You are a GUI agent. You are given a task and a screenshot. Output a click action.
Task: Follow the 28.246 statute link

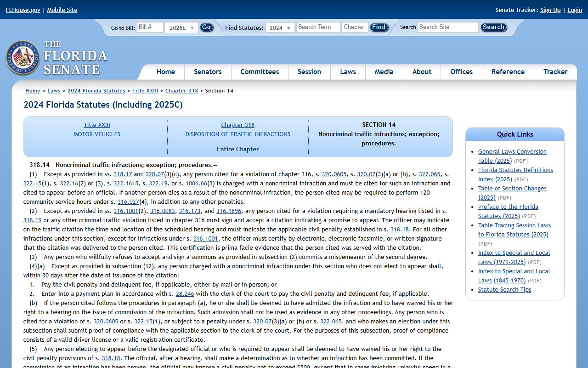tap(185, 293)
